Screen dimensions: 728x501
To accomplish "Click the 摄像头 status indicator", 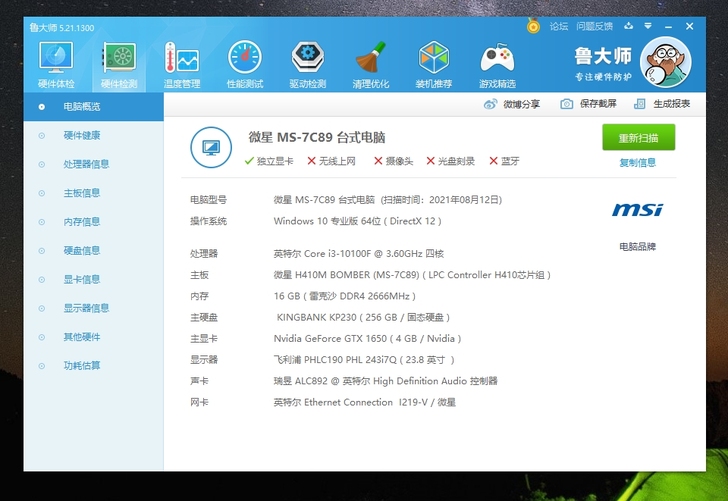I will pyautogui.click(x=393, y=161).
